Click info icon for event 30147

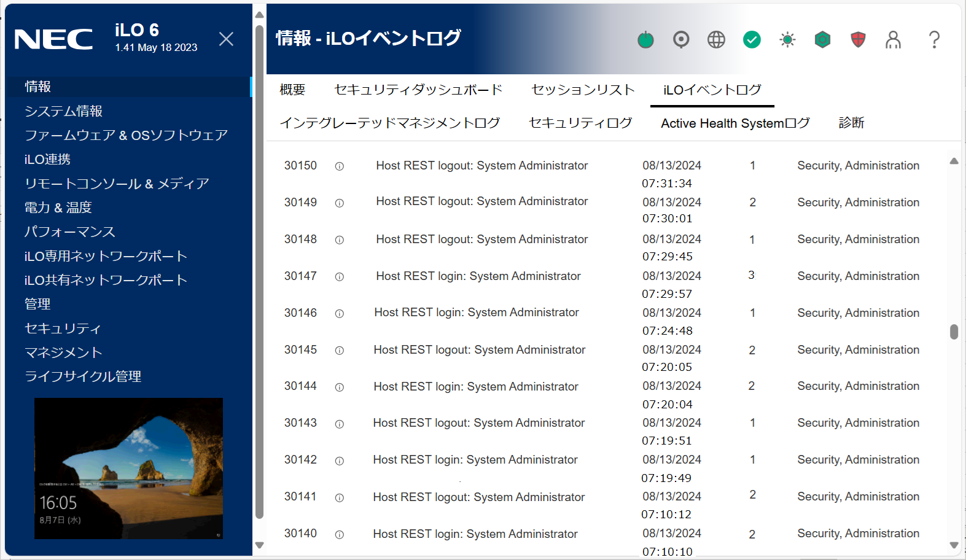click(339, 277)
